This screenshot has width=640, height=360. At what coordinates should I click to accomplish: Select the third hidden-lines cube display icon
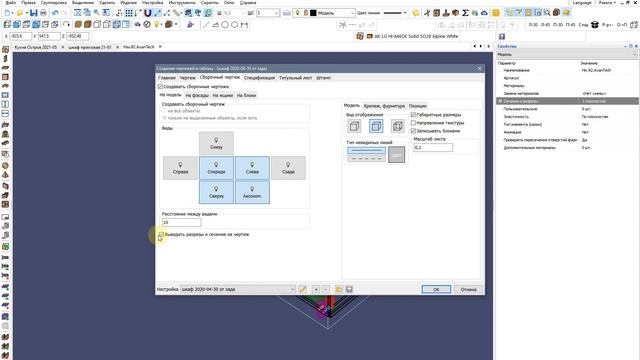click(x=398, y=126)
